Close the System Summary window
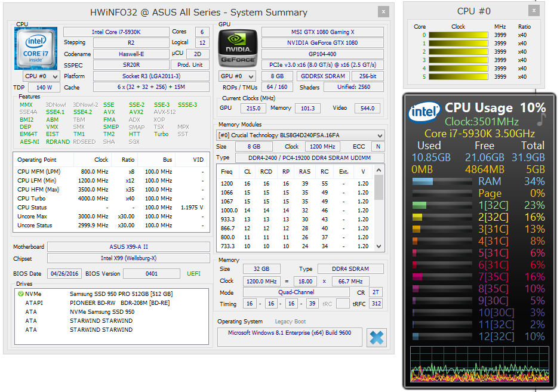The image size is (560, 392). 383,11
